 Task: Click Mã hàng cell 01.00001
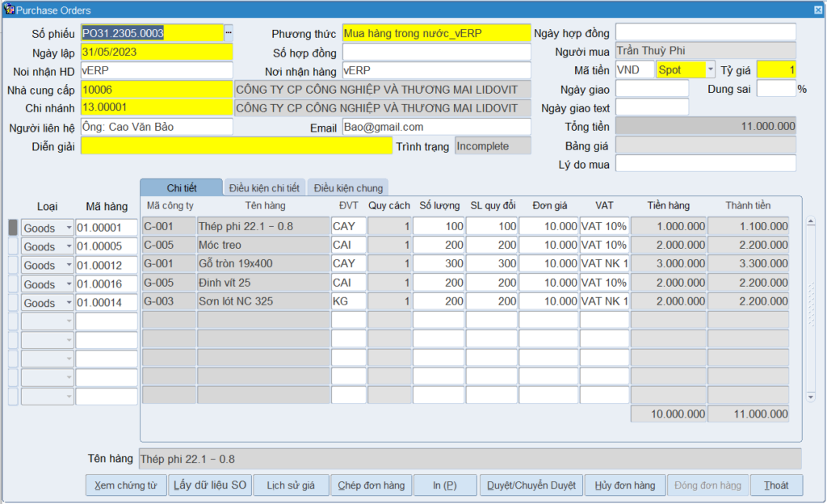click(107, 228)
